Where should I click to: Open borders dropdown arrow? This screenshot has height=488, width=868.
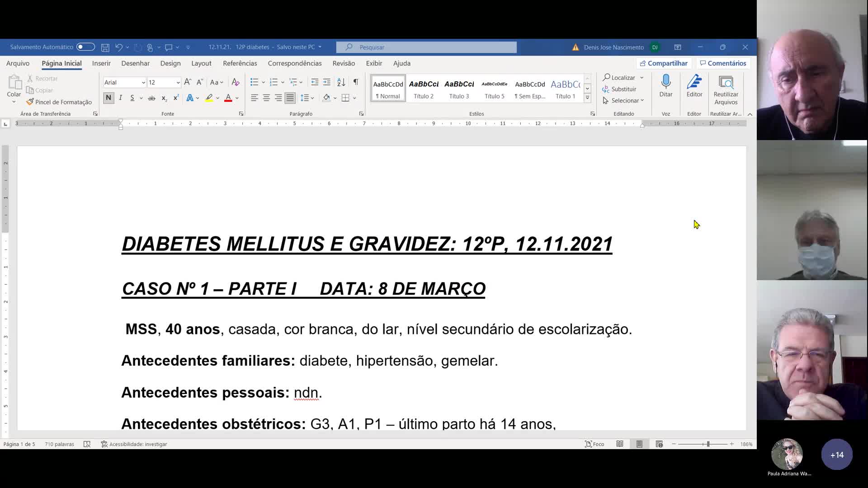point(354,98)
